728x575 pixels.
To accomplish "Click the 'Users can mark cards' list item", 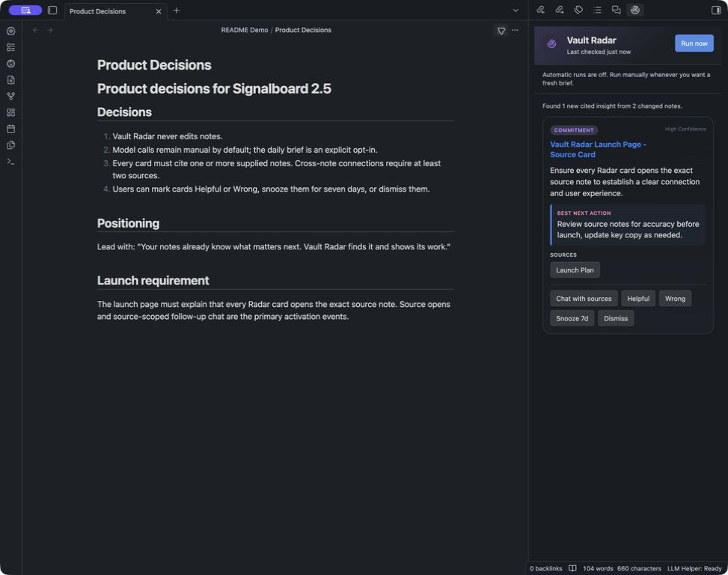I will pyautogui.click(x=271, y=189).
